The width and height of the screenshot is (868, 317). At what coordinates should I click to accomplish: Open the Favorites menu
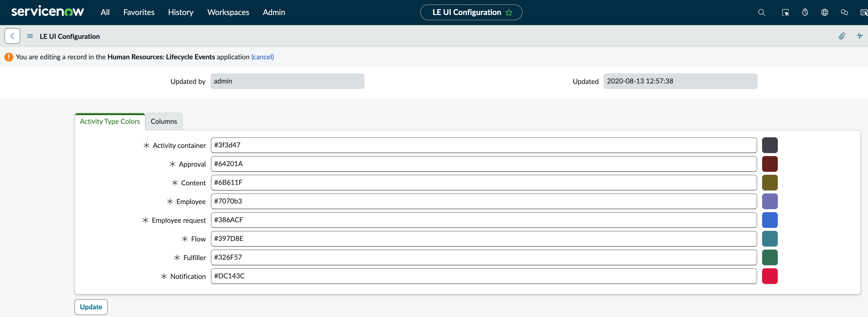[x=139, y=12]
